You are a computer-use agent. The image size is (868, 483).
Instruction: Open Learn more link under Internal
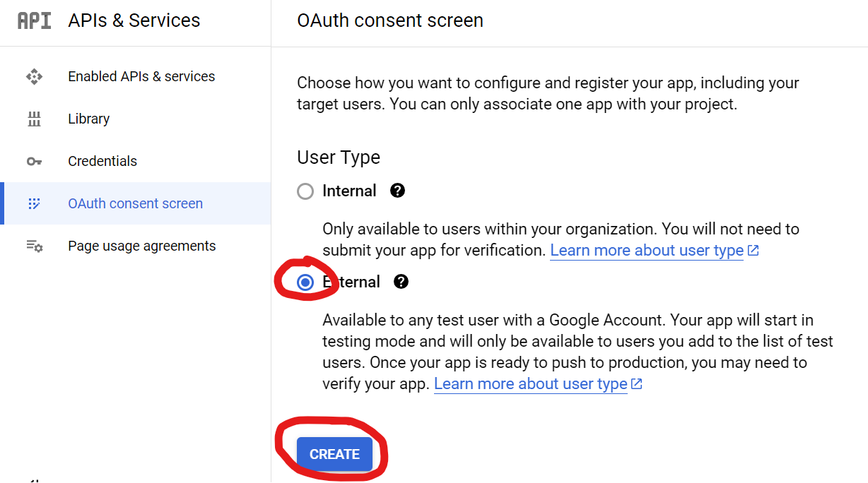pos(655,250)
